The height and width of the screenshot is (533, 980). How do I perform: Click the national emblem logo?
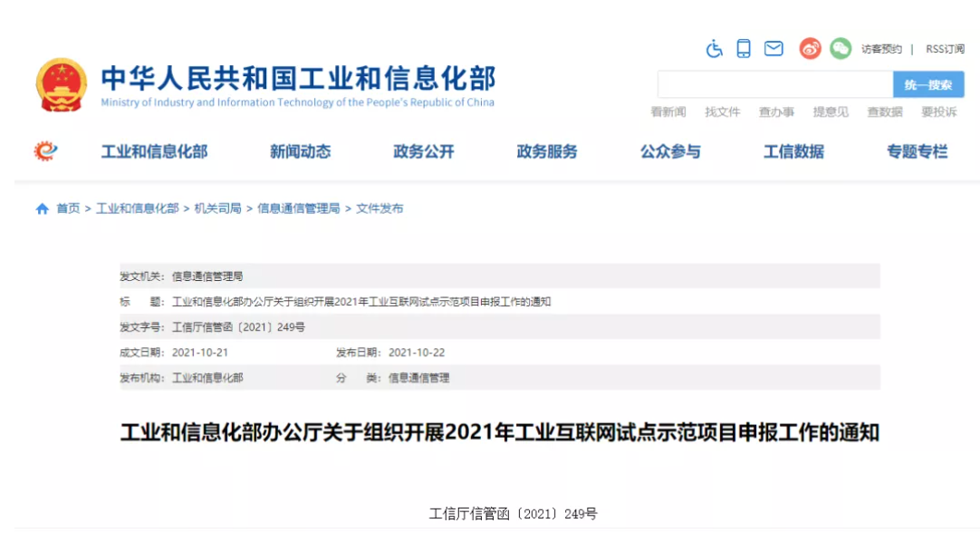click(x=62, y=85)
